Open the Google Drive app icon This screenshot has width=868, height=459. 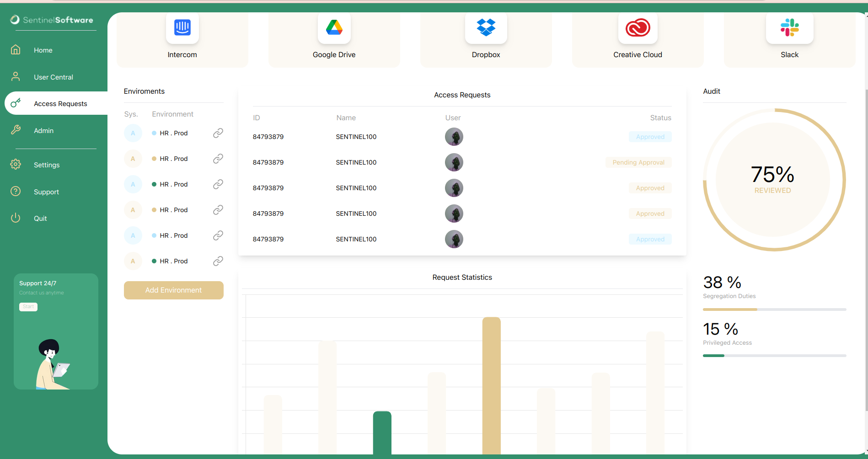[334, 27]
